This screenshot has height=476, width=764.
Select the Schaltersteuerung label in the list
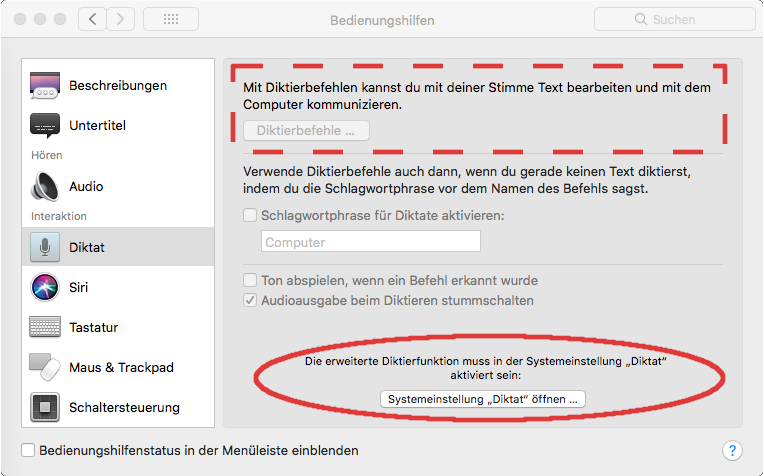pos(124,407)
